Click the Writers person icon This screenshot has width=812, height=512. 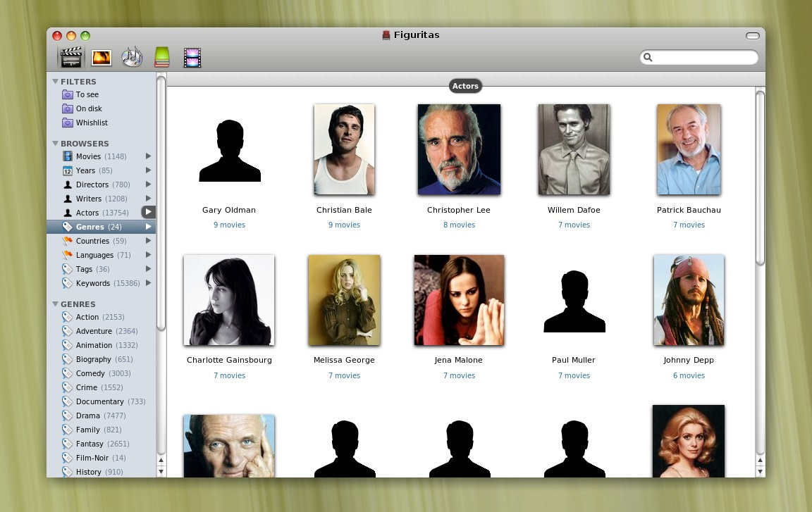point(68,199)
